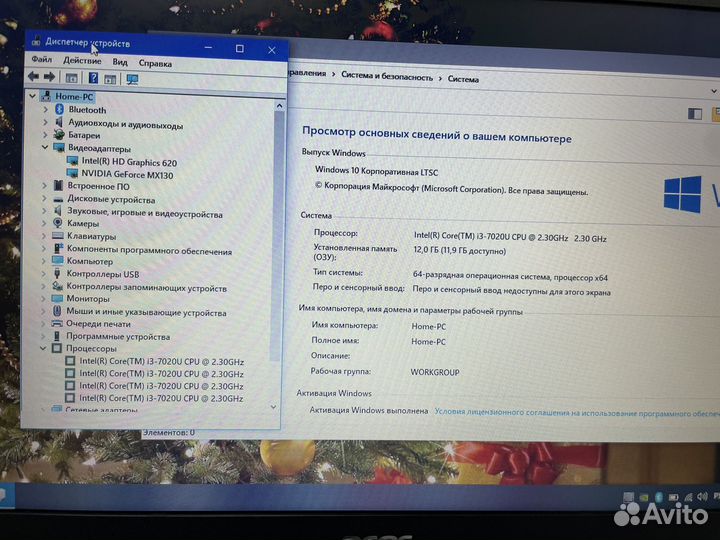Viewport: 720px width, 540px height.
Task: Open the address bar history dropdown arrow
Action: pyautogui.click(x=714, y=91)
